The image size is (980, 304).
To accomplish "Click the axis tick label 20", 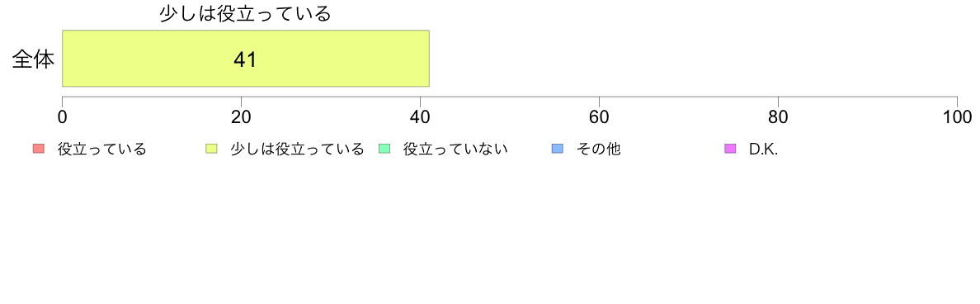I will 241,117.
